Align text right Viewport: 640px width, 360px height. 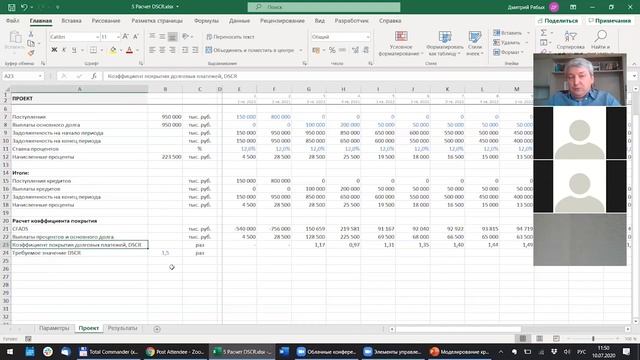[172, 50]
